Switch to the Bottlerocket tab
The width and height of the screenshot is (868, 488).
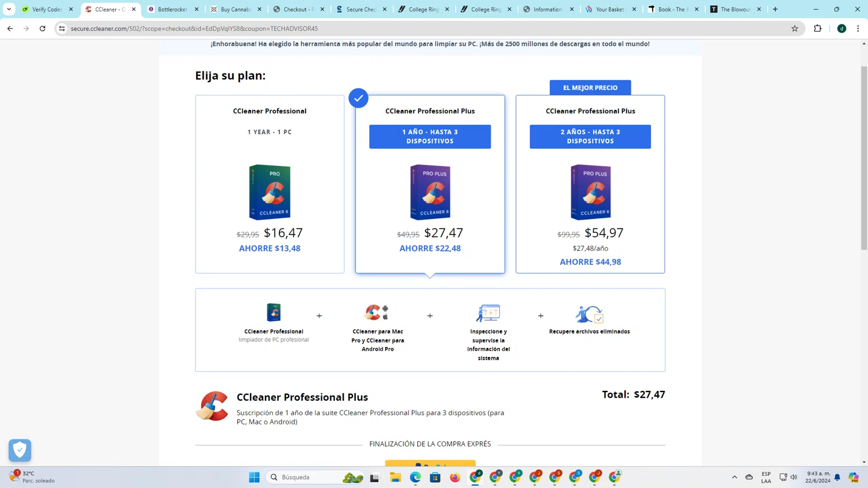click(x=172, y=9)
